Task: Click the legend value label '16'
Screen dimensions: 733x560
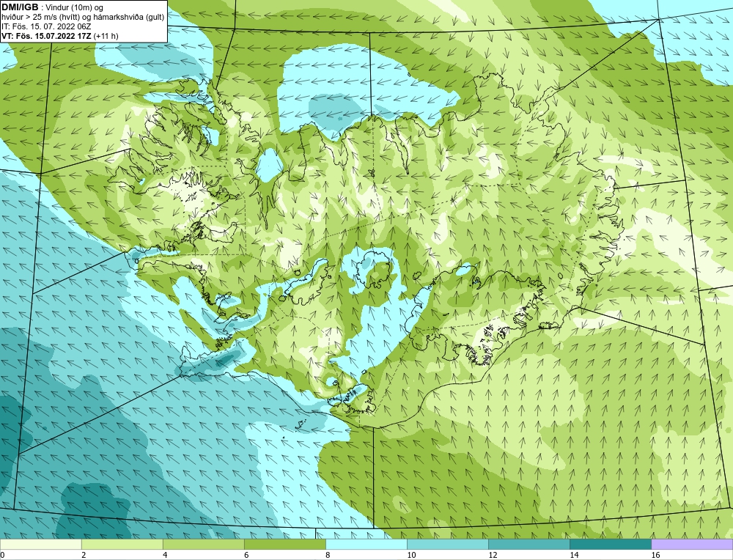Action: 655,555
